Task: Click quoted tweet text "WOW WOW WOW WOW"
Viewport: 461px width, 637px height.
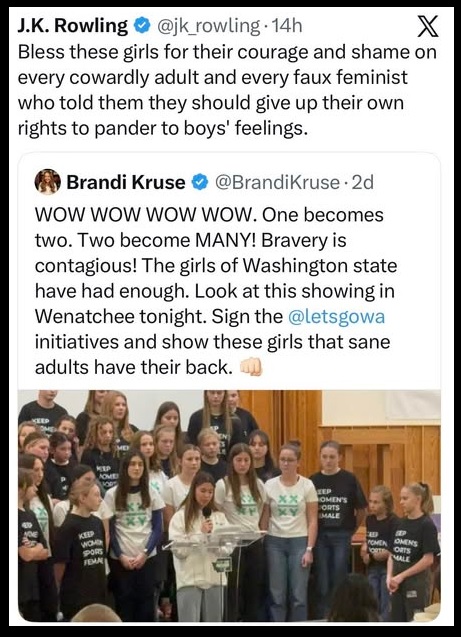Action: 146,214
